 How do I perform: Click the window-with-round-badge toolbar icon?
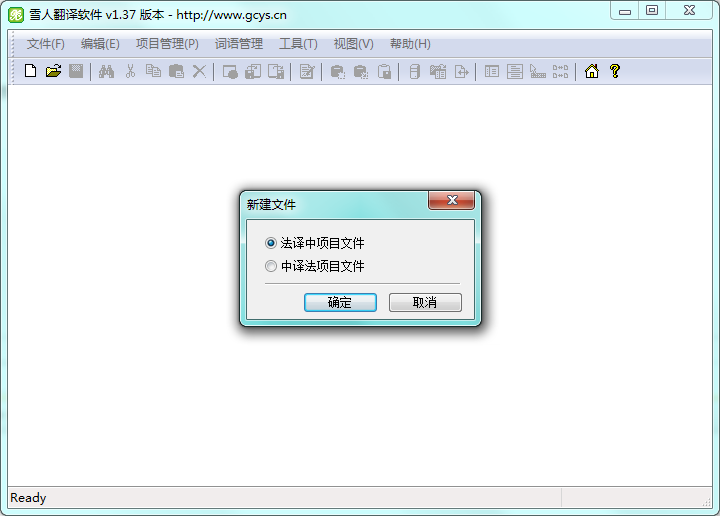[x=230, y=71]
